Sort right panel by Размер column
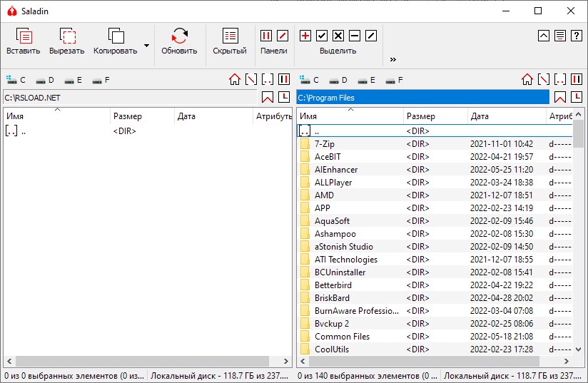The width and height of the screenshot is (588, 383). click(436, 116)
